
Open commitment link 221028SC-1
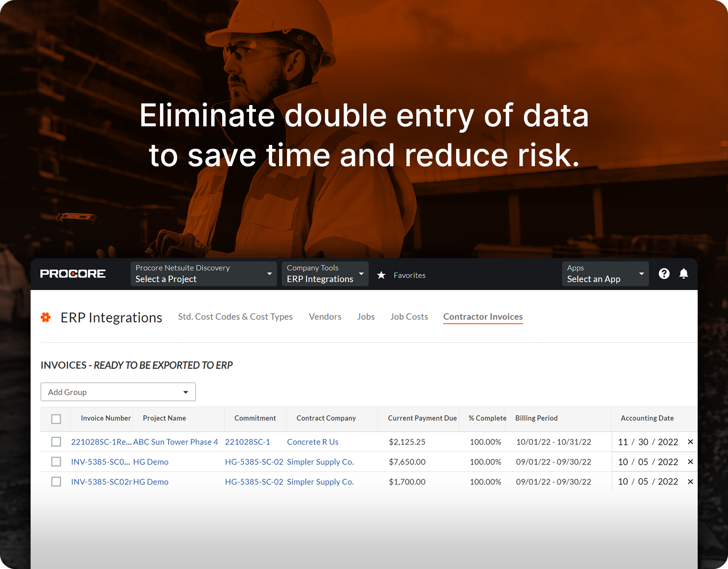(248, 442)
